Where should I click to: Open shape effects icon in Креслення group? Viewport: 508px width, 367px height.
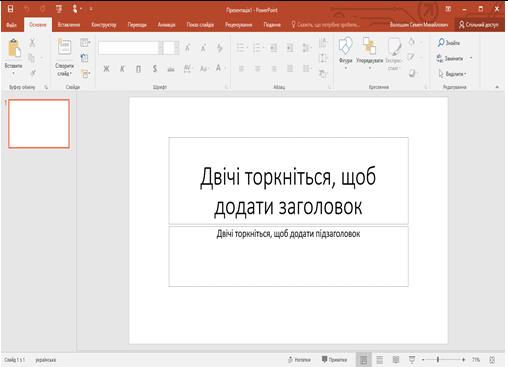point(412,73)
